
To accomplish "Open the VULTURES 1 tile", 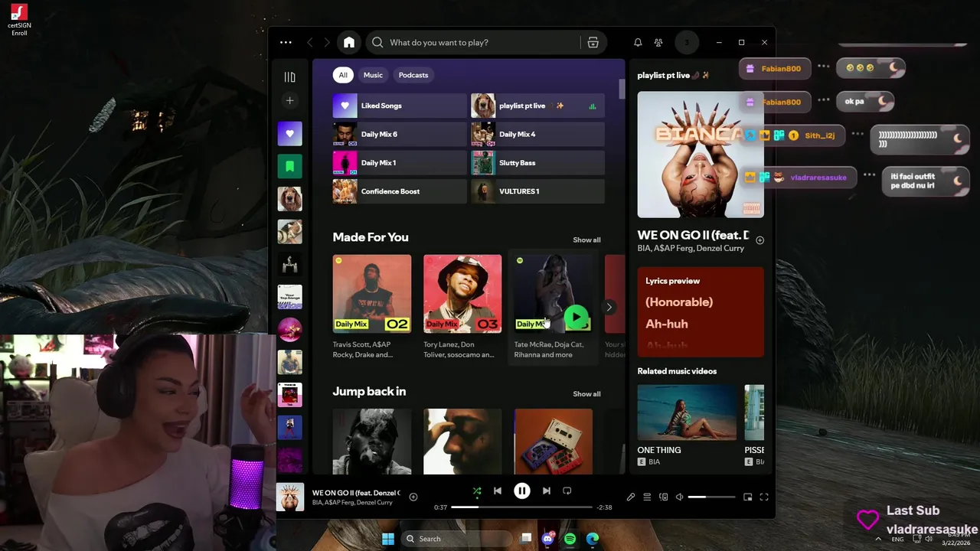I will (537, 191).
